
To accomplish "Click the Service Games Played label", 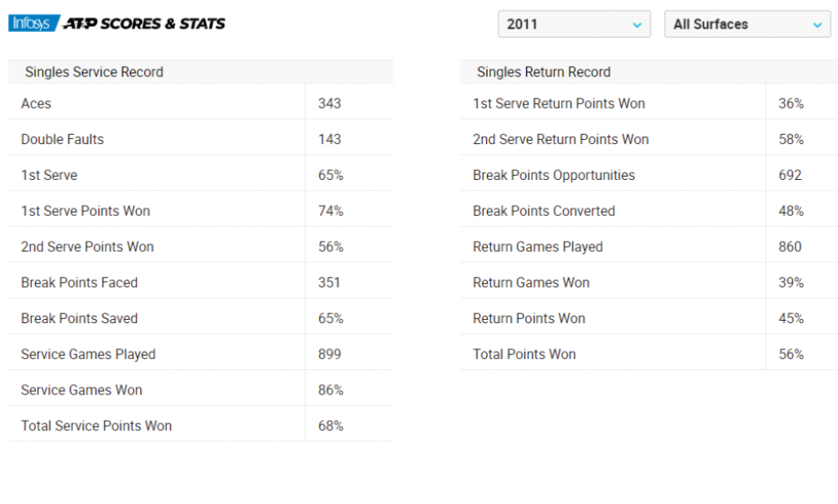I will (88, 354).
